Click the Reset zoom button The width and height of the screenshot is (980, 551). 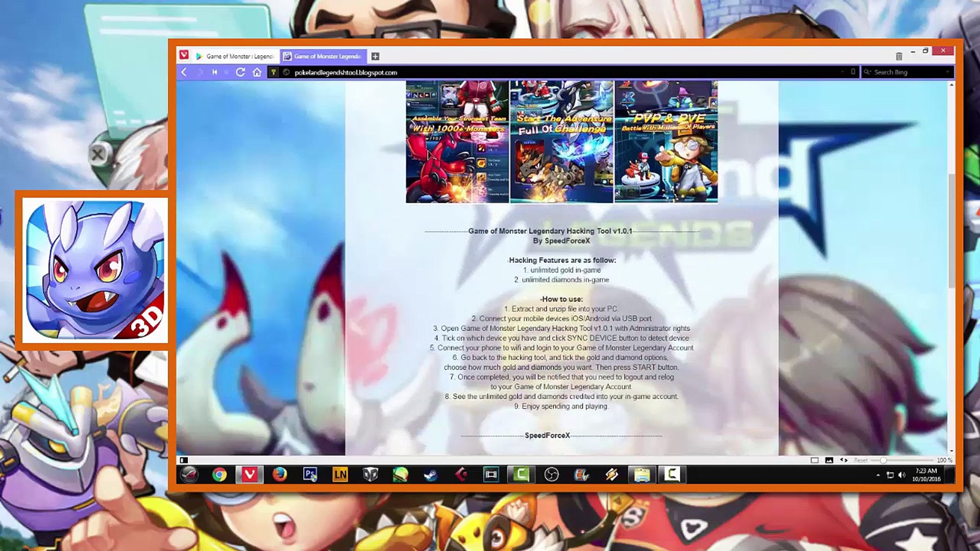(x=861, y=460)
